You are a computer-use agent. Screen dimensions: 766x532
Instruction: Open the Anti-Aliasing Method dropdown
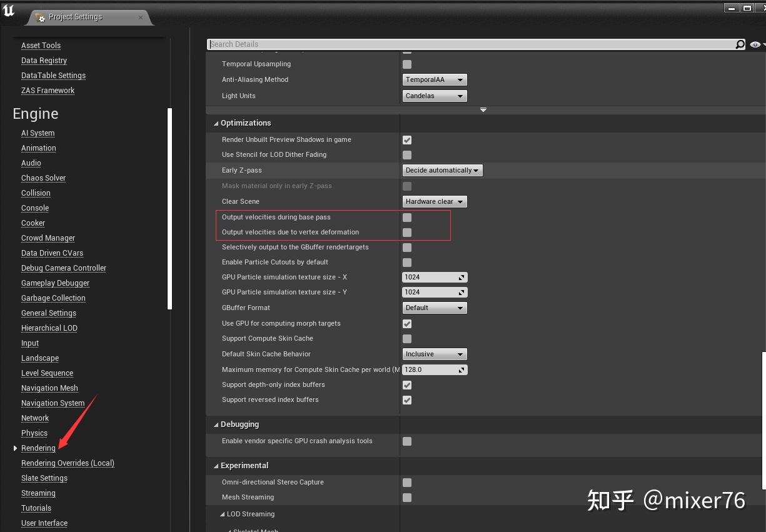[434, 79]
